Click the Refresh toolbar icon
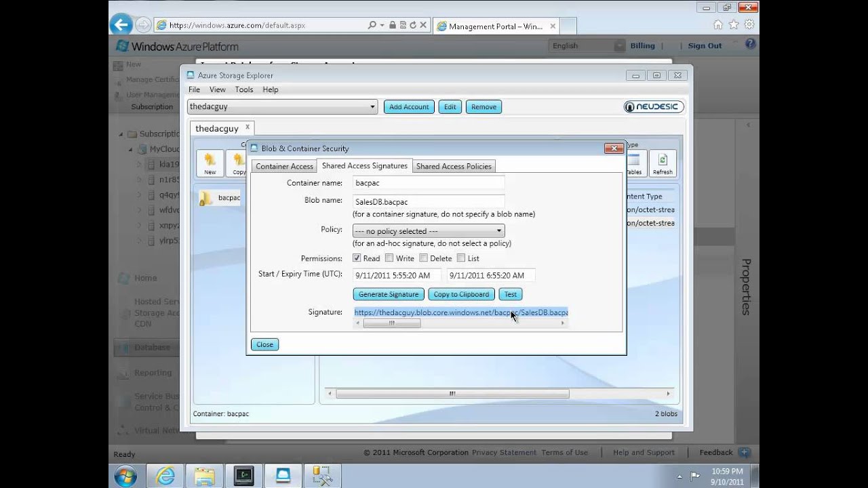The height and width of the screenshot is (488, 868). 663,163
